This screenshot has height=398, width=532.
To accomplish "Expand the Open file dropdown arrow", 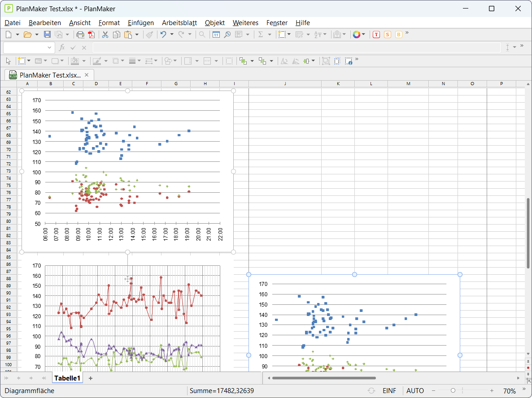I will [x=37, y=35].
